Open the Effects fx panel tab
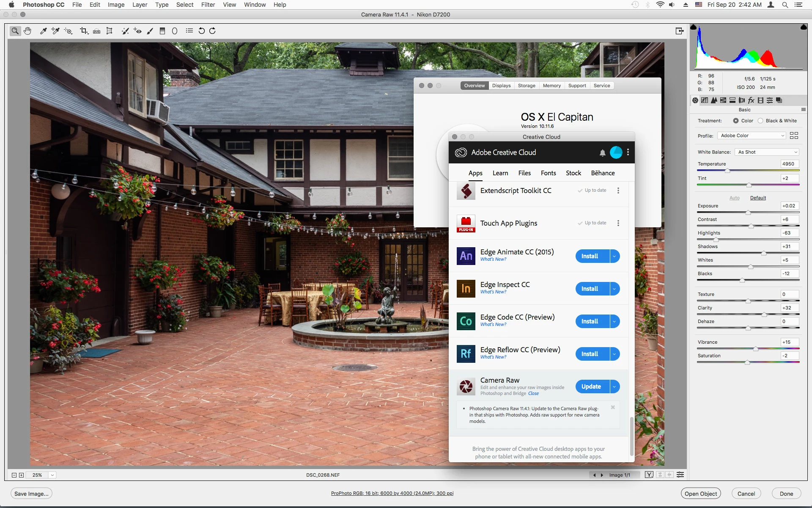 tap(751, 100)
